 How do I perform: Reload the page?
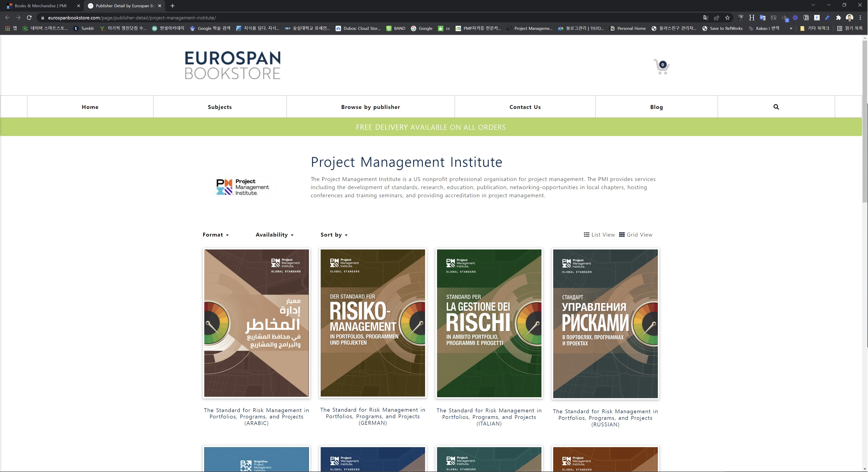(x=29, y=18)
